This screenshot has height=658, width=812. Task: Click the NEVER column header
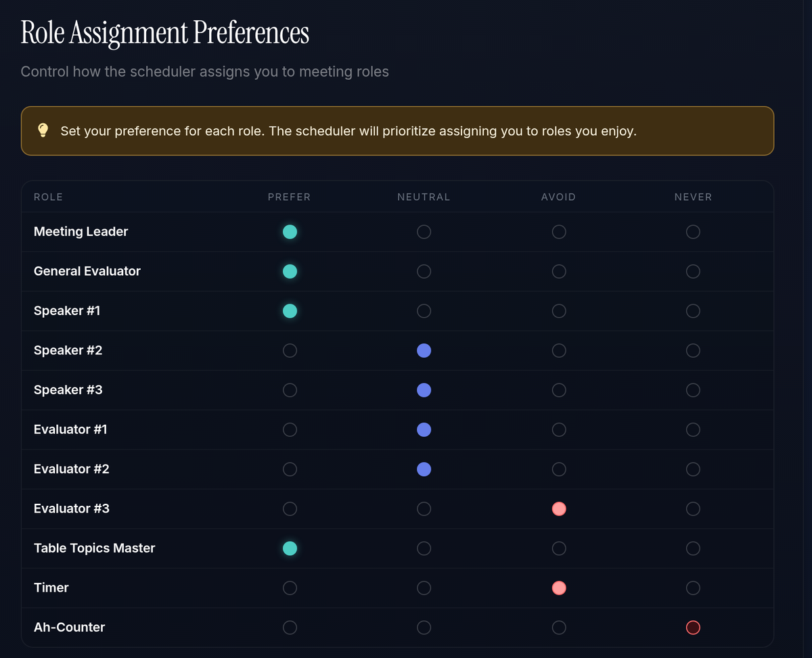pyautogui.click(x=693, y=197)
